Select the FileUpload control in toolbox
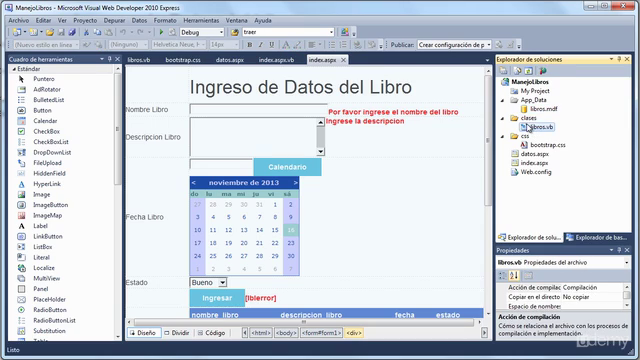The image size is (640, 360). coord(47,163)
